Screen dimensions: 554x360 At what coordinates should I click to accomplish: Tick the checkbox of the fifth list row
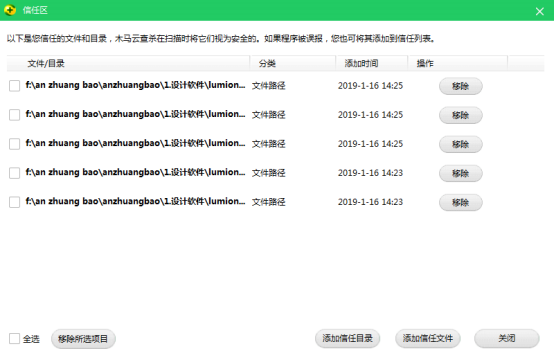pos(14,202)
